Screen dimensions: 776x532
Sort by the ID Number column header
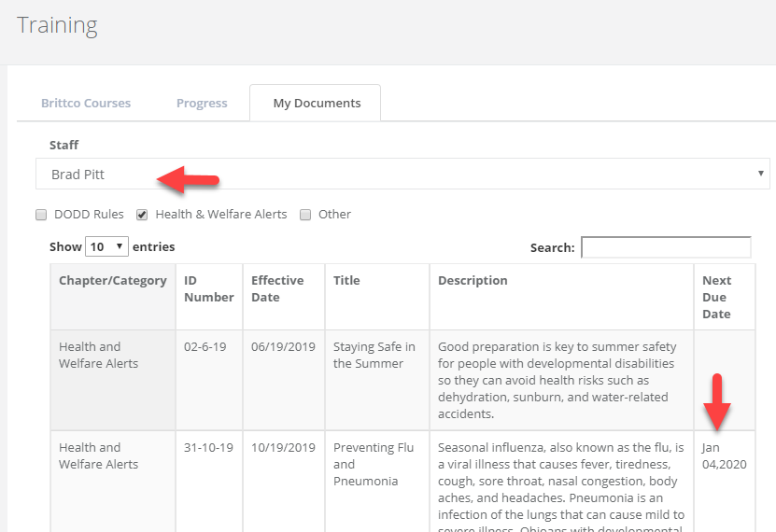point(208,288)
